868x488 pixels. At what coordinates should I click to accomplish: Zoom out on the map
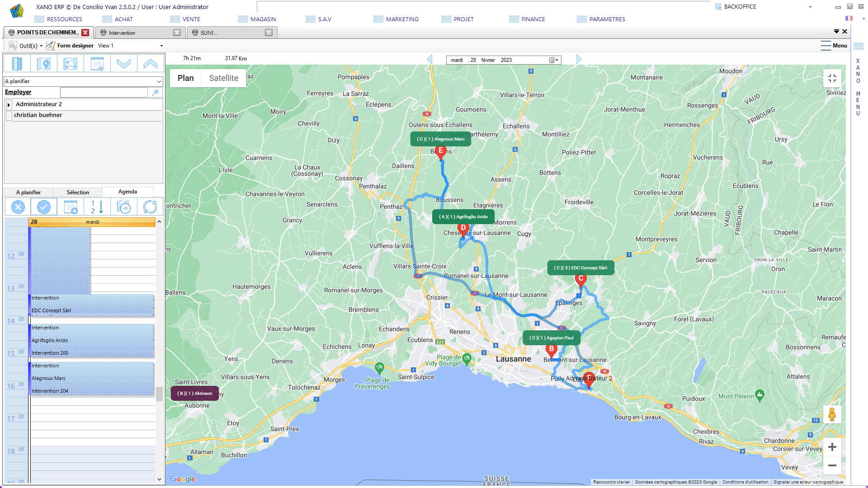click(832, 465)
